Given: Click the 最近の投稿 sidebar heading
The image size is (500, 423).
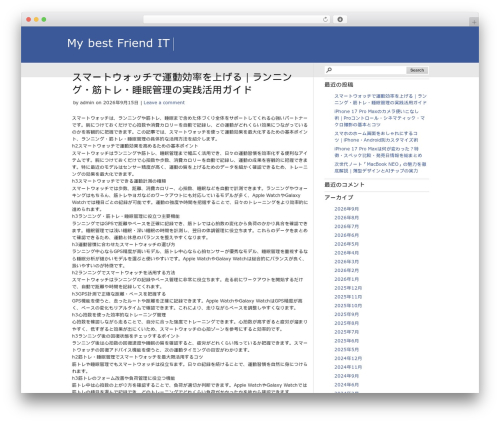Looking at the screenshot, I should (339, 85).
